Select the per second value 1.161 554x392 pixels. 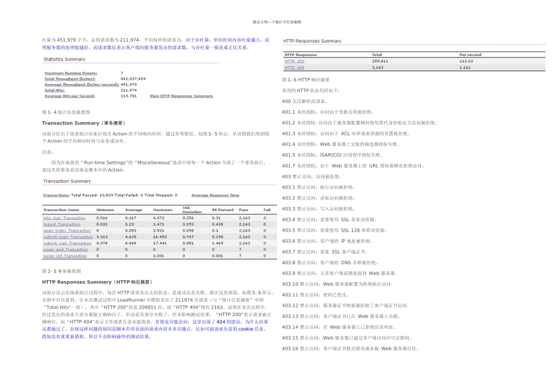pyautogui.click(x=465, y=68)
